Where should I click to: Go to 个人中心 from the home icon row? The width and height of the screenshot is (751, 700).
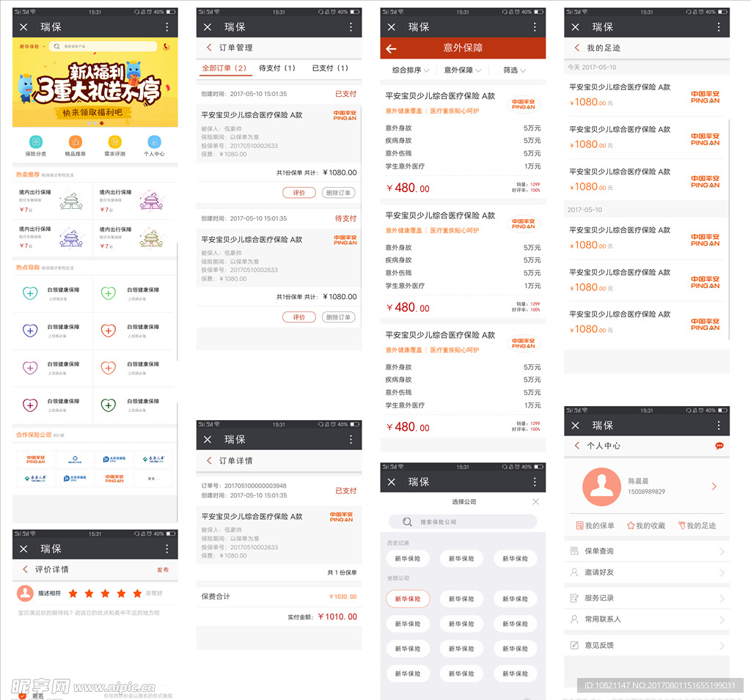(154, 141)
